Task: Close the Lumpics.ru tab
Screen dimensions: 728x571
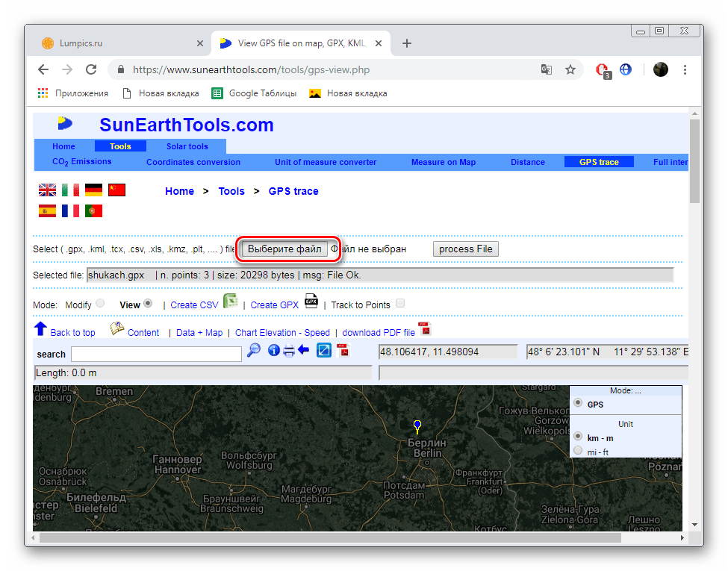Action: click(x=200, y=43)
